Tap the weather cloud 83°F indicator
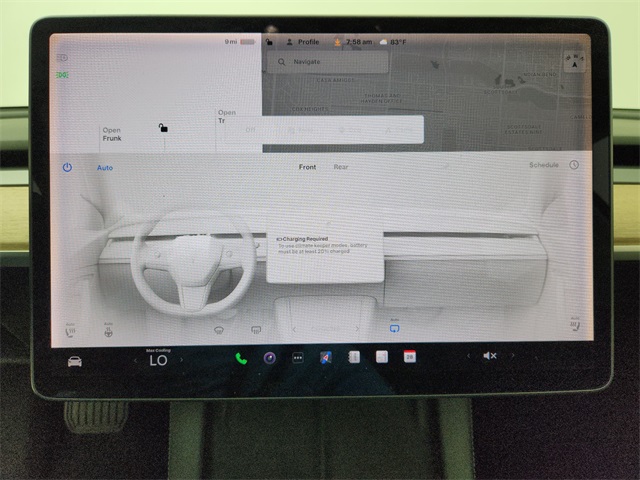The image size is (640, 480). pos(393,42)
